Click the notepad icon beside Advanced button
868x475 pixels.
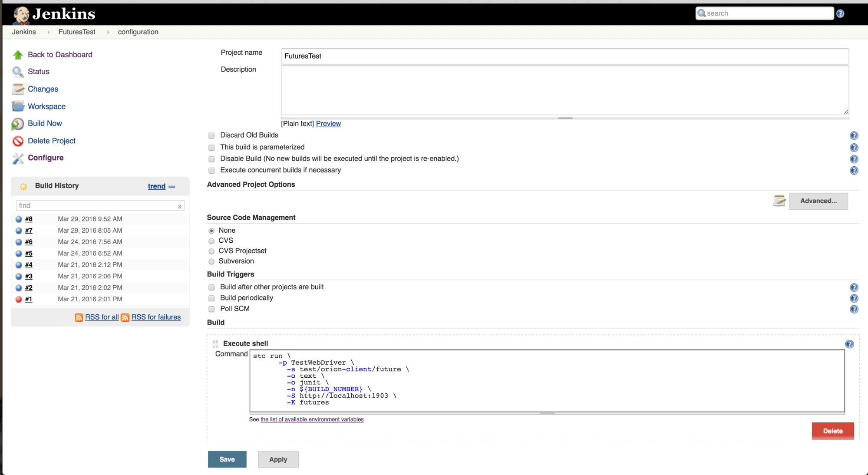[x=779, y=201]
